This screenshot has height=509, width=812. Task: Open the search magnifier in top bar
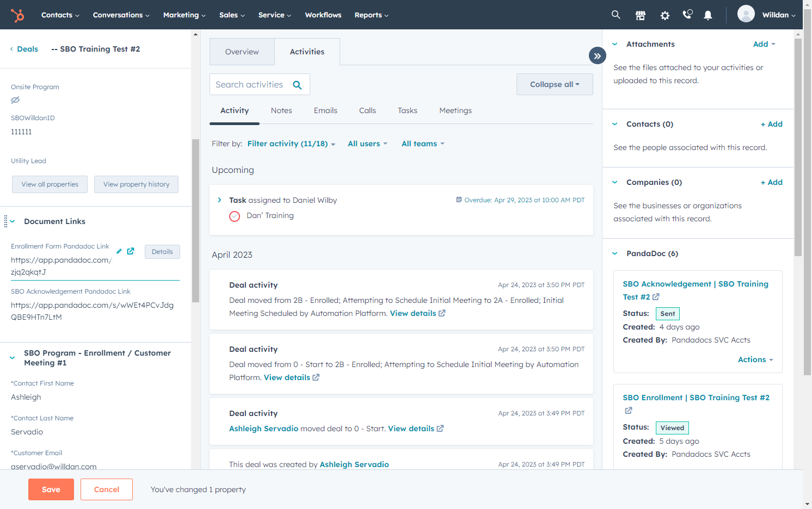[x=616, y=15]
